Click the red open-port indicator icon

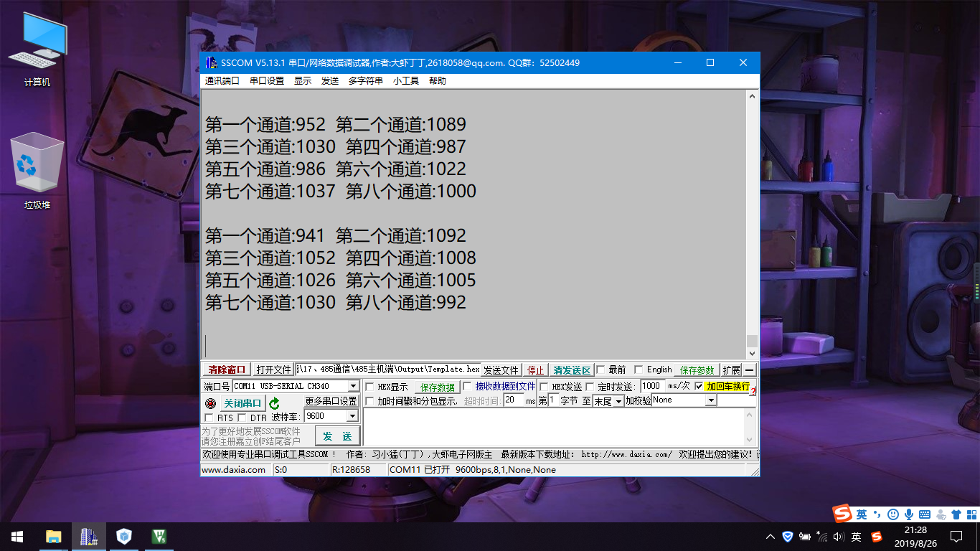coord(211,402)
